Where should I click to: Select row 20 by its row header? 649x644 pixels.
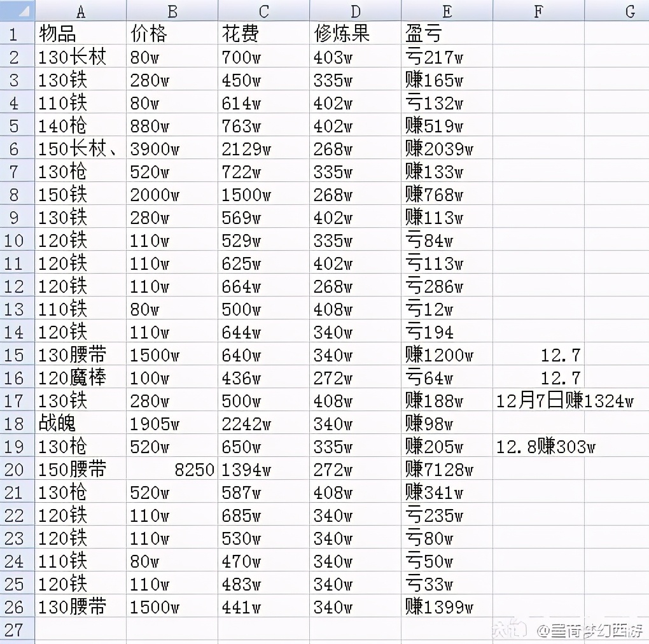tap(17, 468)
